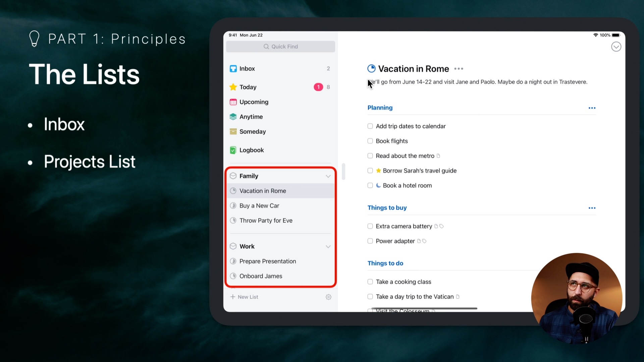Click the circled chevron at top right
The height and width of the screenshot is (362, 644).
[x=616, y=47]
